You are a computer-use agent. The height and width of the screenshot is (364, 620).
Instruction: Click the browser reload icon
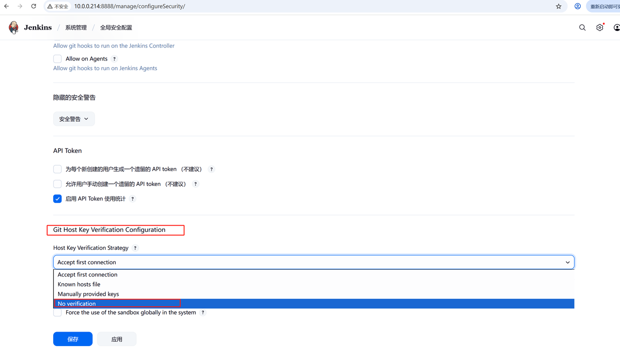tap(33, 6)
